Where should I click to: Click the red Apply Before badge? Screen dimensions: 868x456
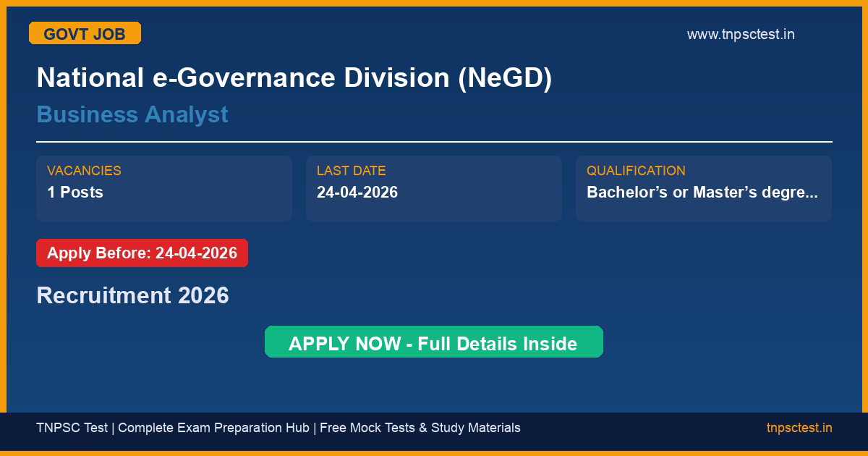point(142,253)
